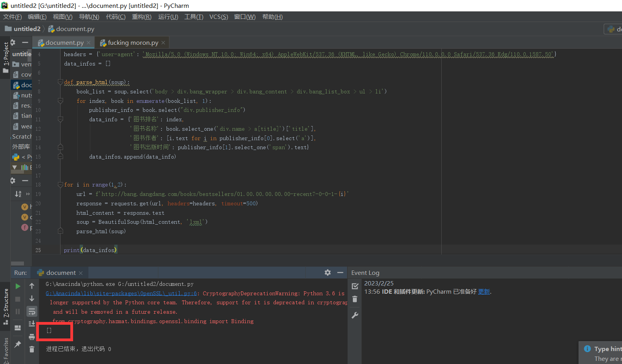Switch to fucking moron.py tab
This screenshot has width=622, height=364.
point(133,42)
